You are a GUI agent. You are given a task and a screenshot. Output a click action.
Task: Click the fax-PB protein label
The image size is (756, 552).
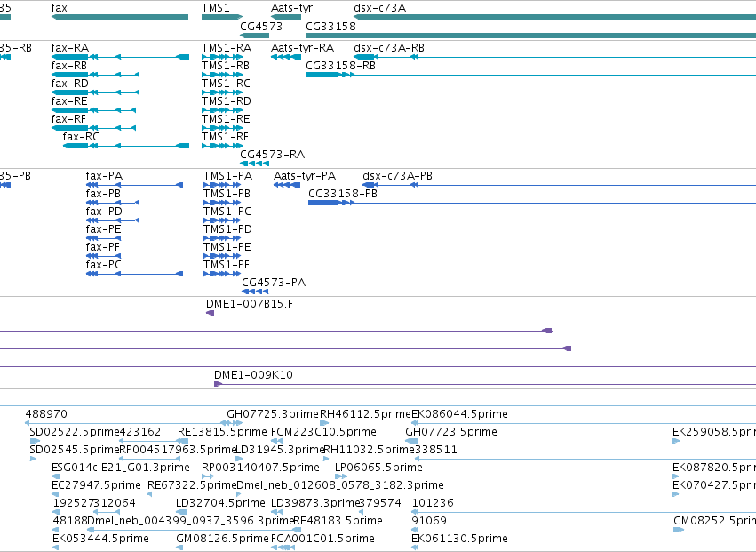click(x=103, y=194)
